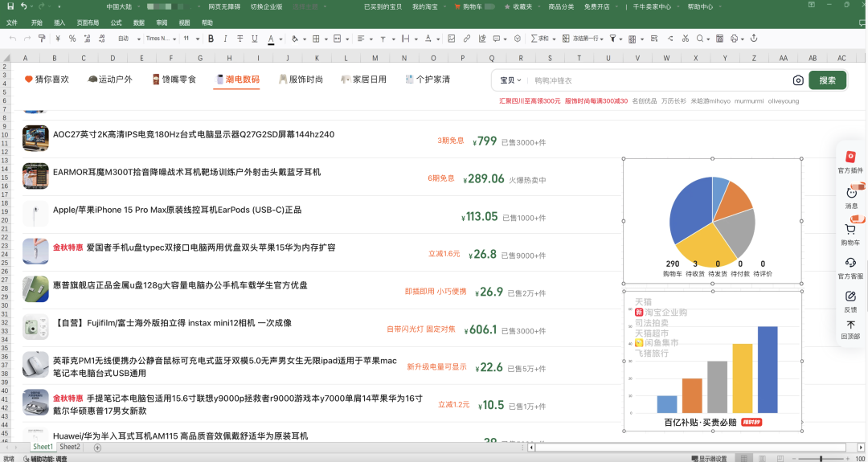Open the number format dropdown 自动

point(129,39)
